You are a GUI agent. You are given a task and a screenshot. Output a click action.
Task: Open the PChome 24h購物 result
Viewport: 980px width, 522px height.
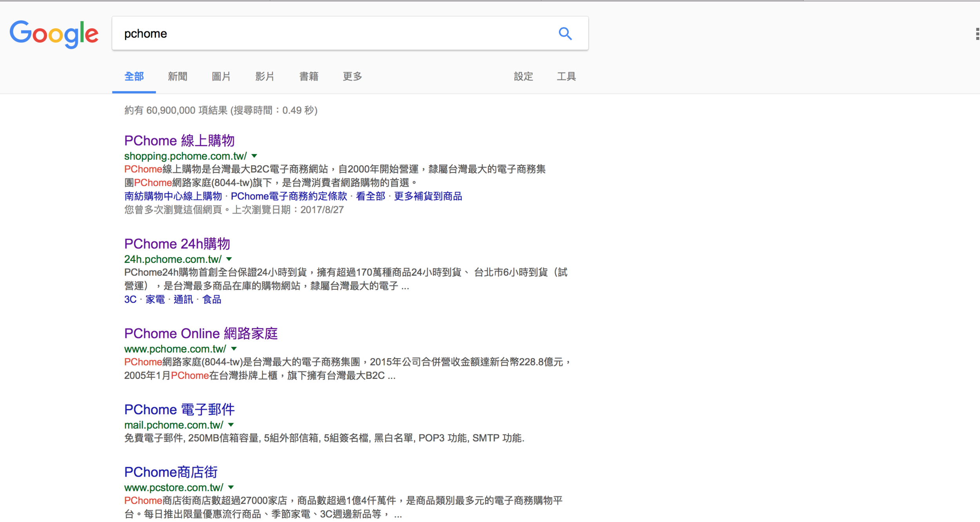pos(177,244)
